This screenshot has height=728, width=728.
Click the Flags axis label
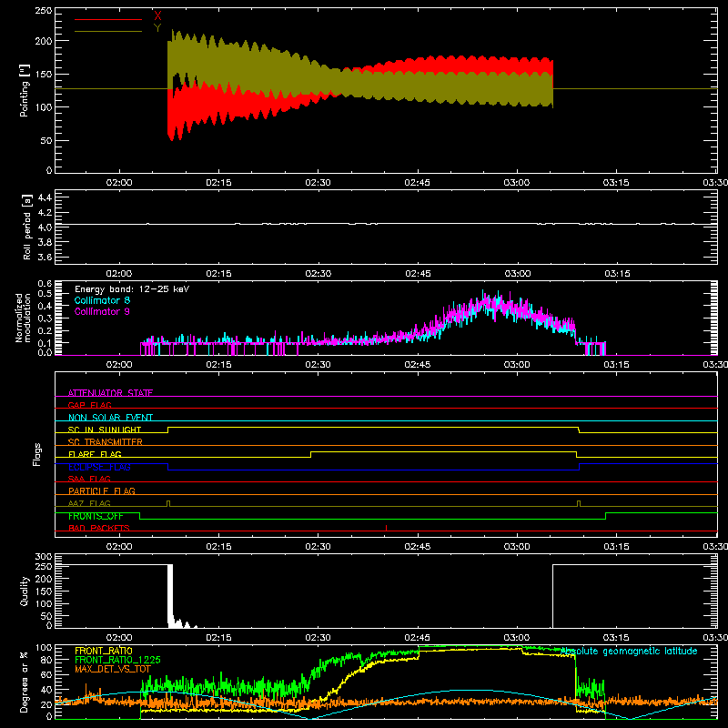coord(37,454)
